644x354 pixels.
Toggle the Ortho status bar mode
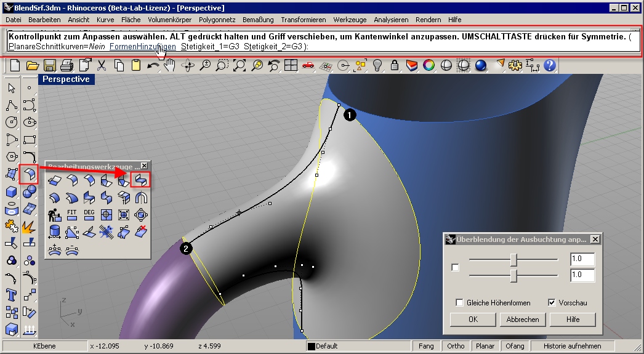click(456, 346)
